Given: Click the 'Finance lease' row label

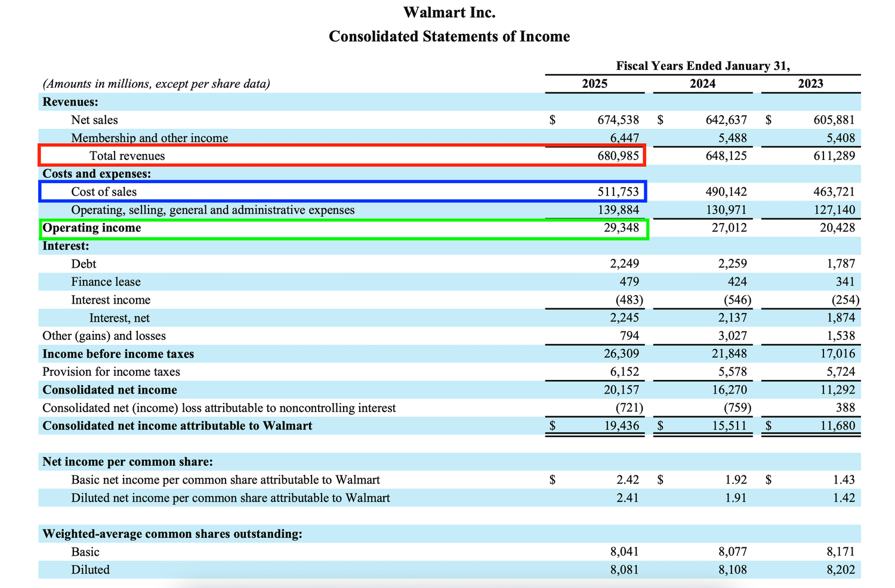Looking at the screenshot, I should pos(106,281).
